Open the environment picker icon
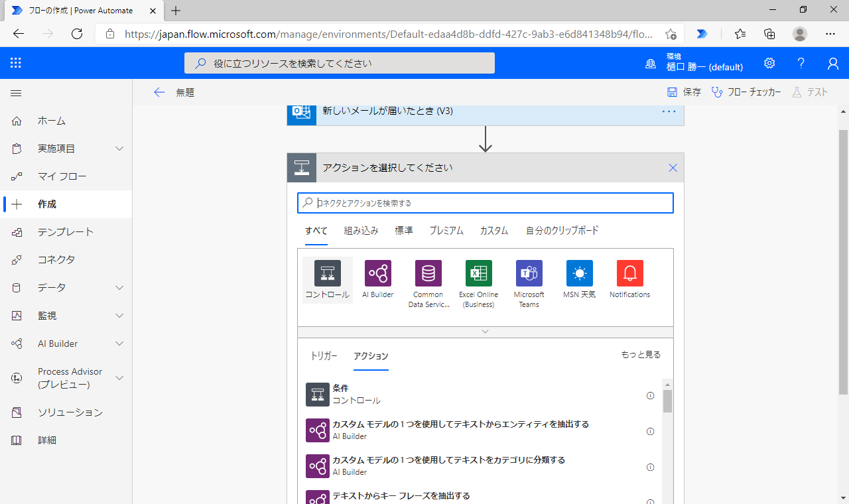 pyautogui.click(x=651, y=63)
